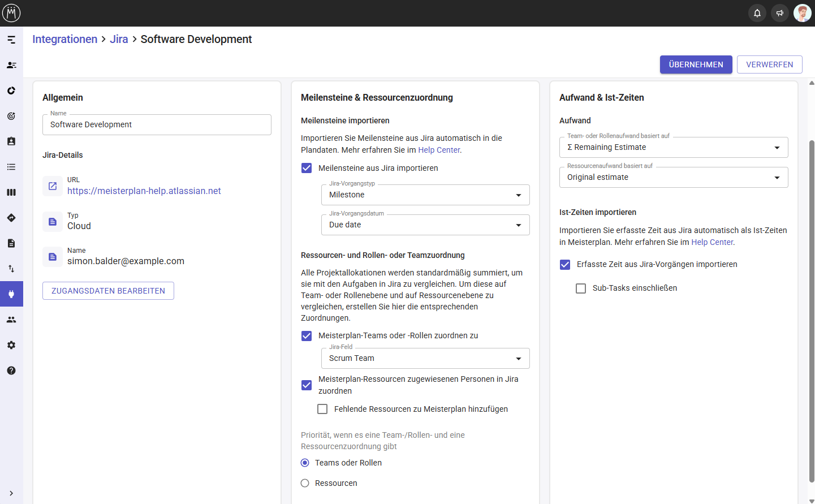Viewport: 815px width, 504px height.
Task: Go to Integrationen breadcrumb
Action: point(64,39)
